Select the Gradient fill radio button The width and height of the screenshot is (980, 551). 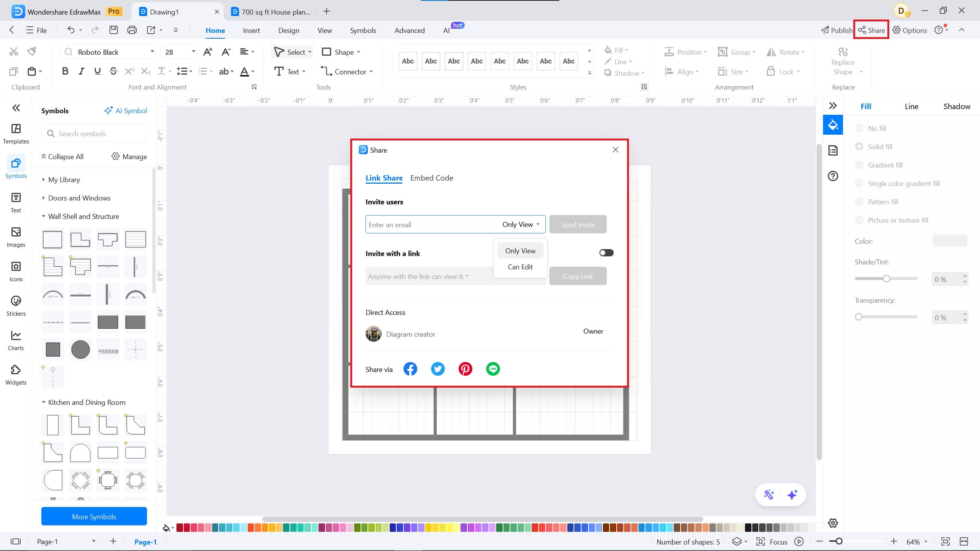859,165
